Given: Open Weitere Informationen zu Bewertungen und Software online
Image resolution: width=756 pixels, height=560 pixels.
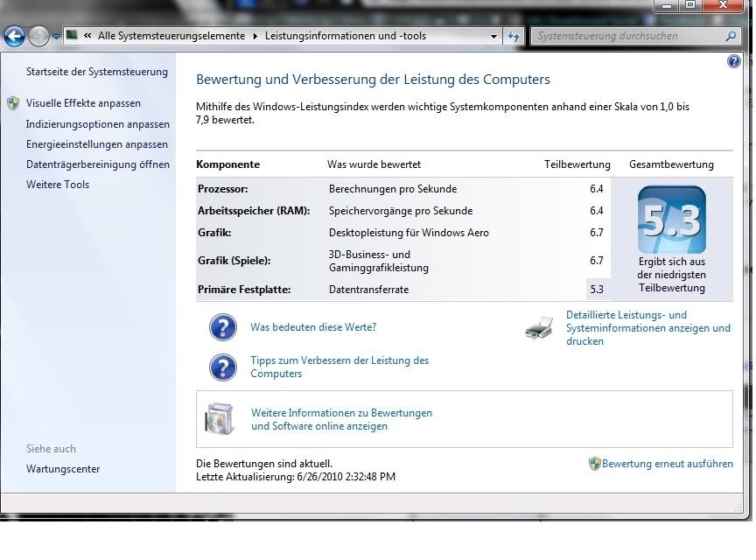Looking at the screenshot, I should tap(341, 420).
